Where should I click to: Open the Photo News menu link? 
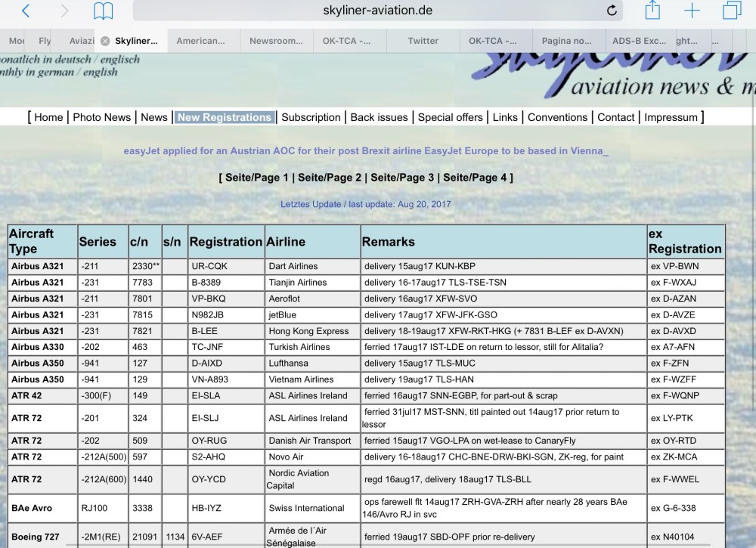tap(101, 117)
